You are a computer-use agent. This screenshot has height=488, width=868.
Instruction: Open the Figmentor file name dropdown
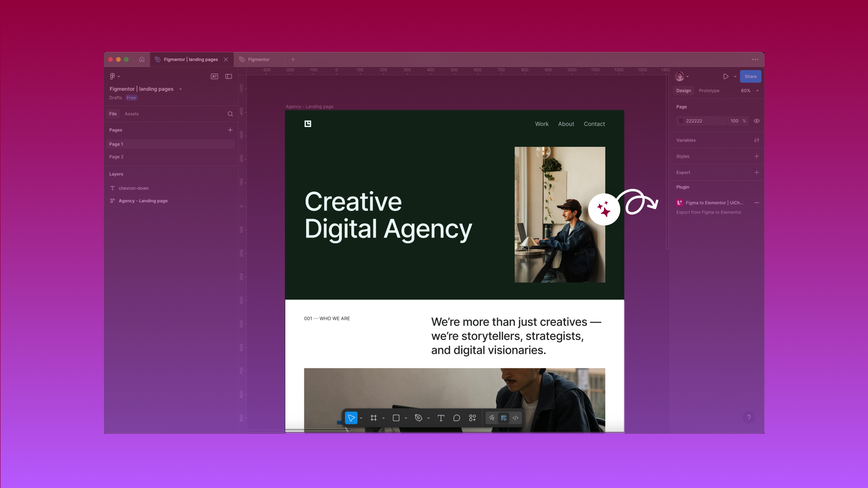[180, 89]
